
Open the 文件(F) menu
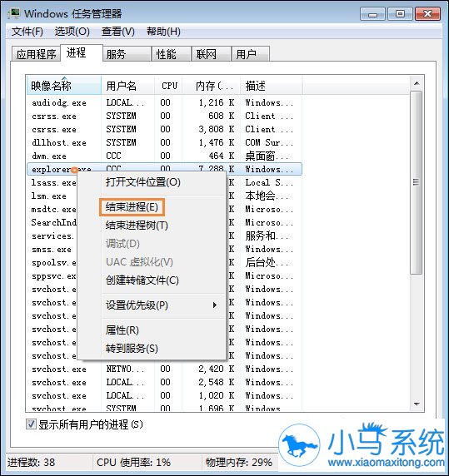27,32
